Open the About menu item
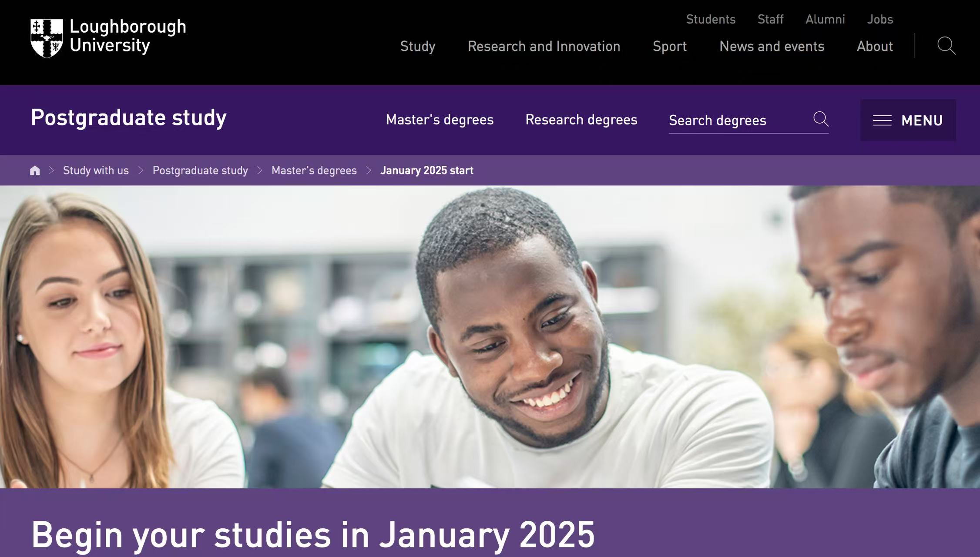Image resolution: width=980 pixels, height=557 pixels. (x=875, y=46)
